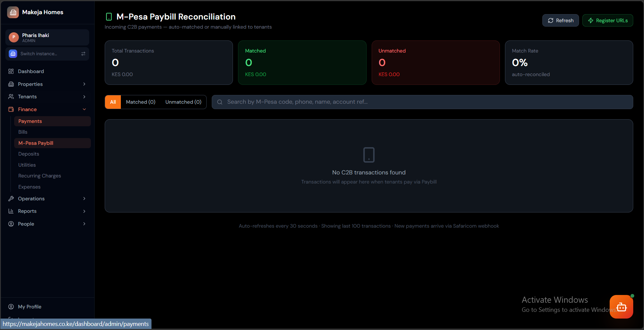Expand the Reports menu chevron
The width and height of the screenshot is (644, 330).
84,211
